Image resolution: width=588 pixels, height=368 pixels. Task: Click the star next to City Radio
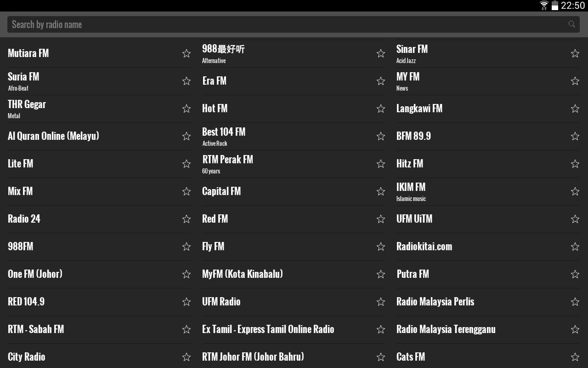pos(187,357)
